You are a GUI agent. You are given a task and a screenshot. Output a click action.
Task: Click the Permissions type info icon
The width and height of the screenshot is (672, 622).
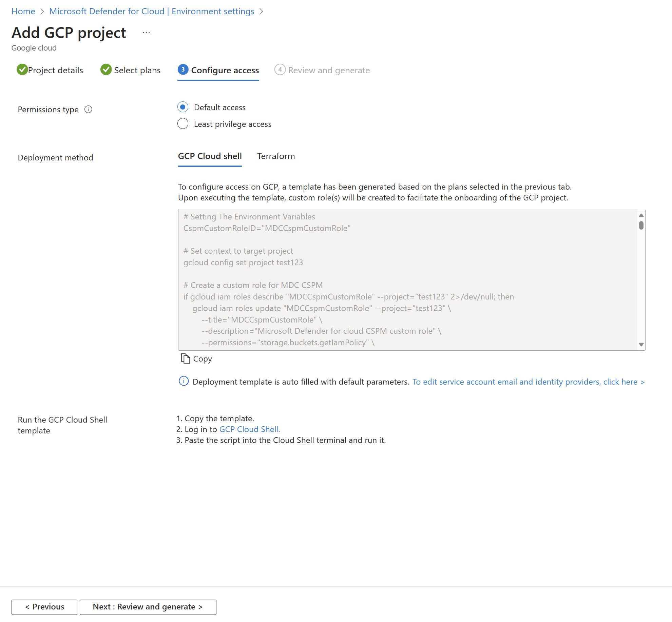pyautogui.click(x=88, y=109)
